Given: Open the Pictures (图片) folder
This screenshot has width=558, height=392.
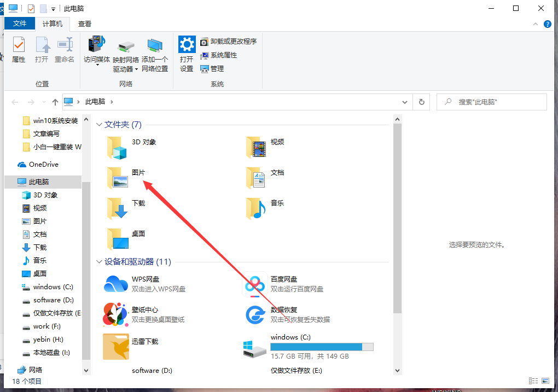Looking at the screenshot, I should (117, 178).
